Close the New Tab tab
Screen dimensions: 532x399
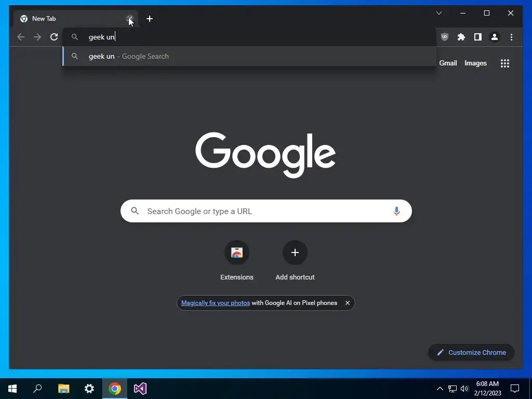pyautogui.click(x=130, y=19)
